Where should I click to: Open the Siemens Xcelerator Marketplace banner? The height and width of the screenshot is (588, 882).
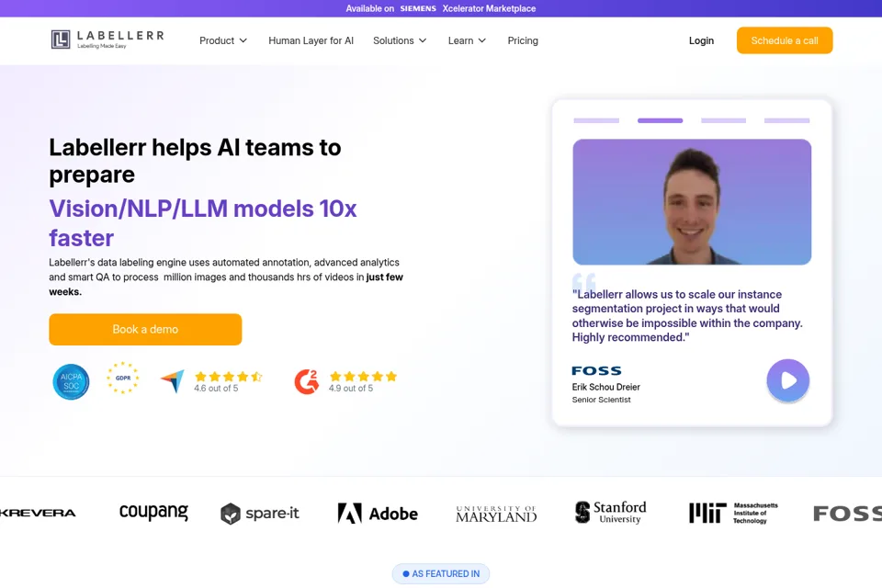tap(440, 8)
